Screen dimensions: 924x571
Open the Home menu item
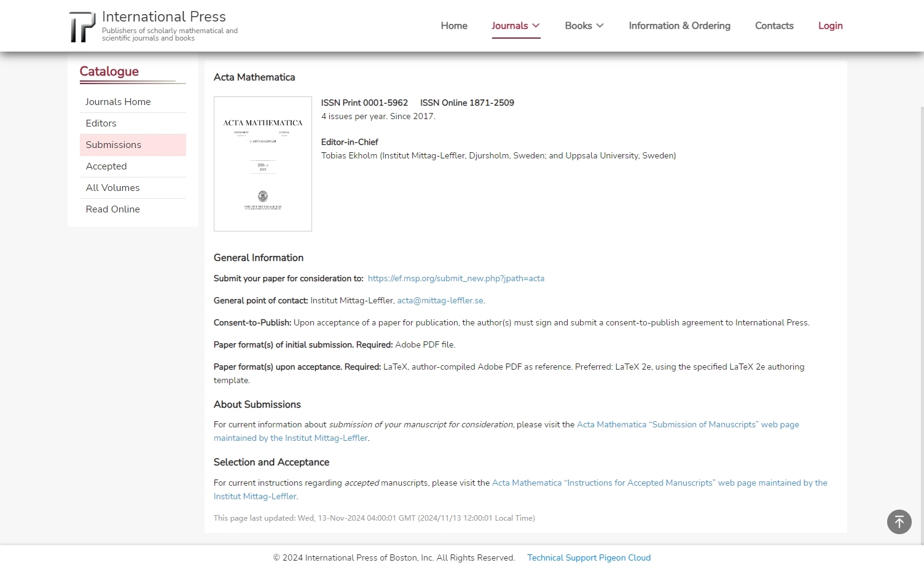tap(454, 26)
